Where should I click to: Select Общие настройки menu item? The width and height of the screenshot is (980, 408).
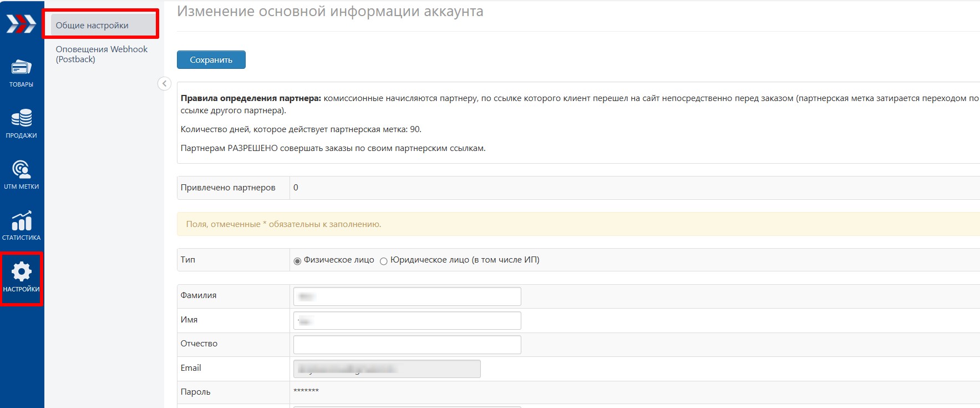point(103,25)
